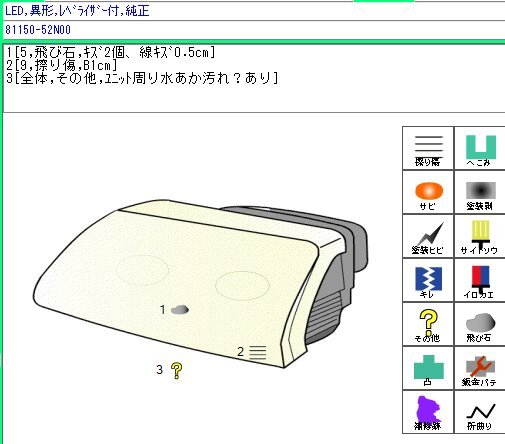
Task: Pick the green 凸 bump icon
Action: pyautogui.click(x=428, y=369)
